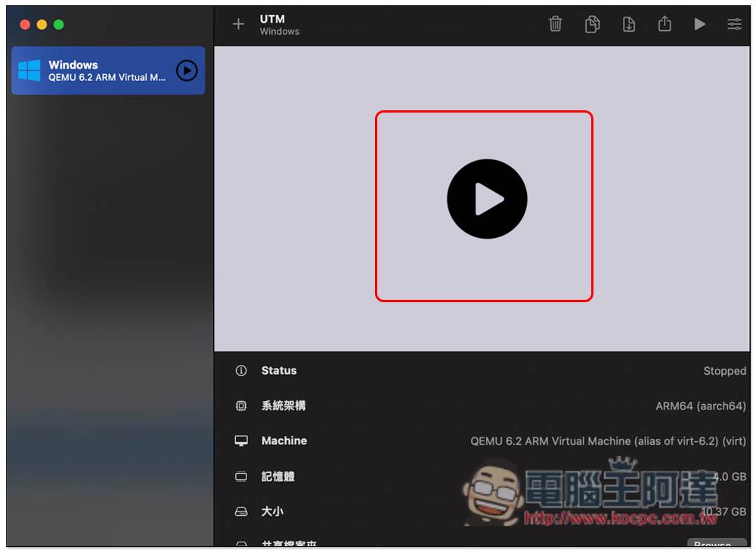Viewport: 756px width, 553px height.
Task: Click the Status label
Action: click(279, 370)
